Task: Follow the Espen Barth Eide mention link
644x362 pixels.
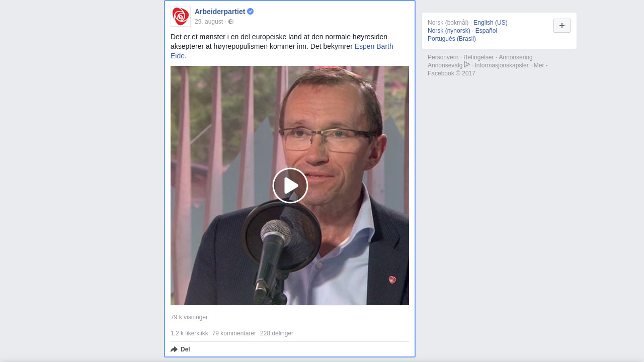Action: pos(282,51)
